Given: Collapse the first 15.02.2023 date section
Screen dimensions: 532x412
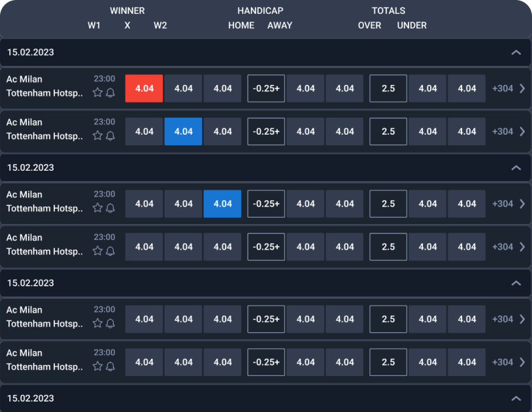Looking at the screenshot, I should point(516,52).
